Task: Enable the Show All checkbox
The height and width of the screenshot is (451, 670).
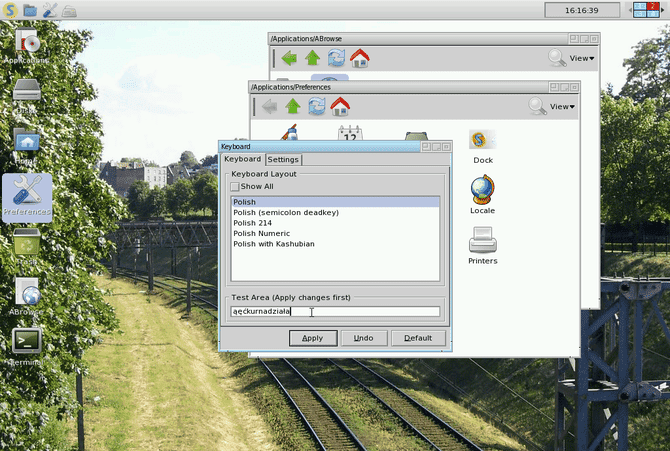Action: click(x=235, y=186)
